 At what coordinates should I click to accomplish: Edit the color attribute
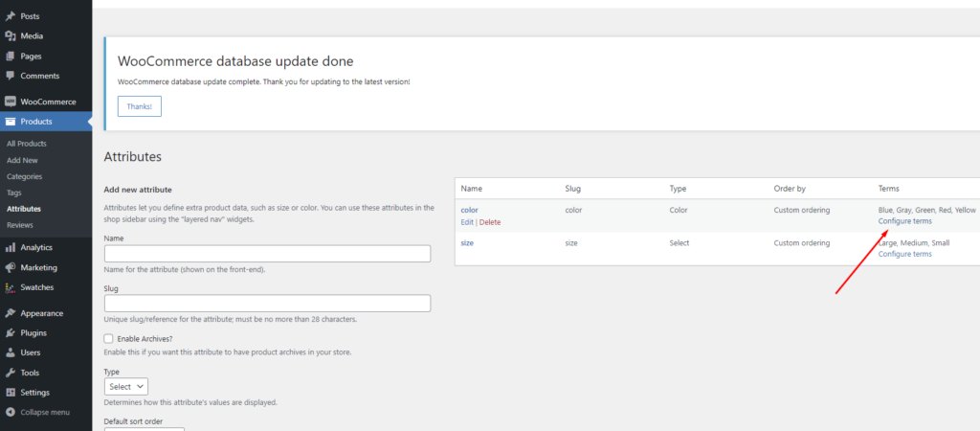tap(467, 222)
